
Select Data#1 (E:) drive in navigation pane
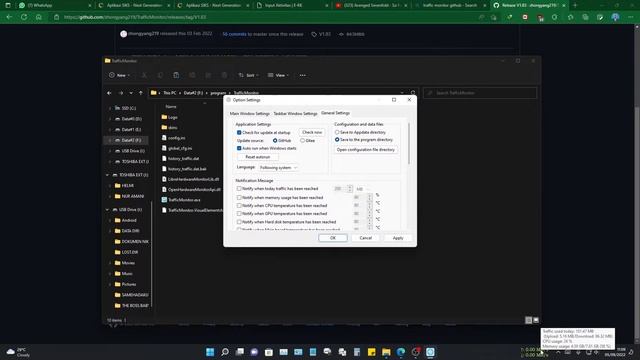(131, 129)
